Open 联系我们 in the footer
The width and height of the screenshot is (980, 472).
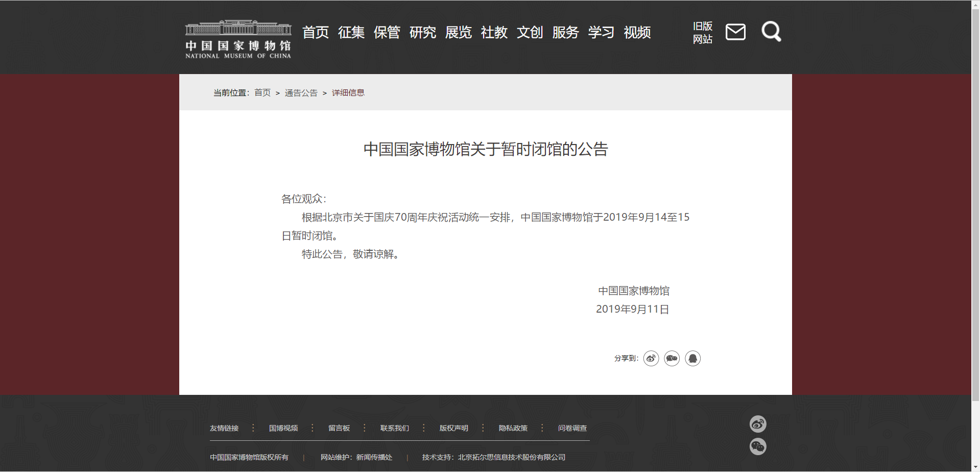pos(395,428)
